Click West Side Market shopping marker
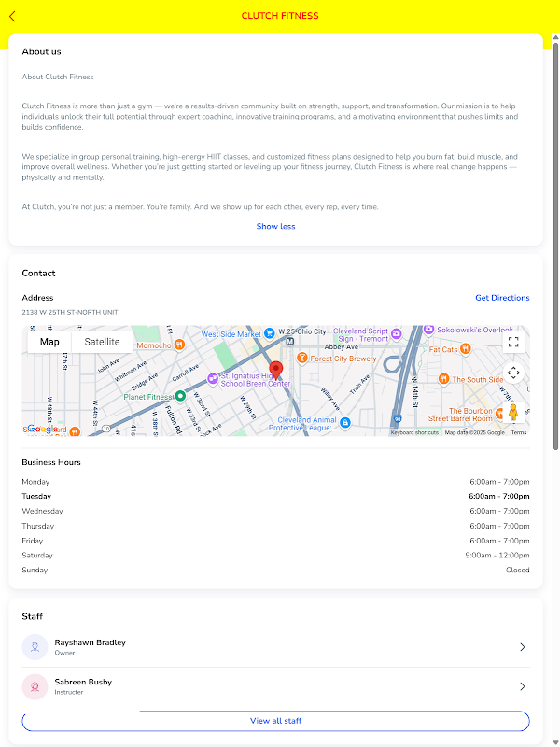This screenshot has width=560, height=747. (270, 333)
